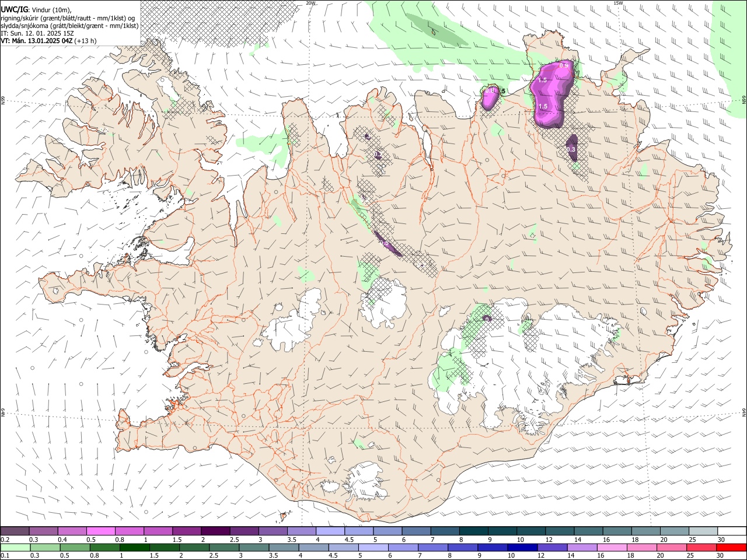Select the lower legend swatch between 20 and 25
This screenshot has width=747, height=560.
point(672,548)
